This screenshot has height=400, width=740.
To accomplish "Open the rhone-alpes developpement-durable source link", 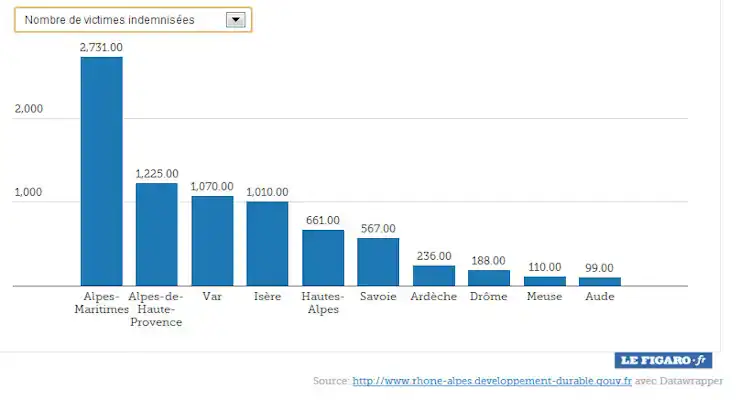I will click(491, 381).
